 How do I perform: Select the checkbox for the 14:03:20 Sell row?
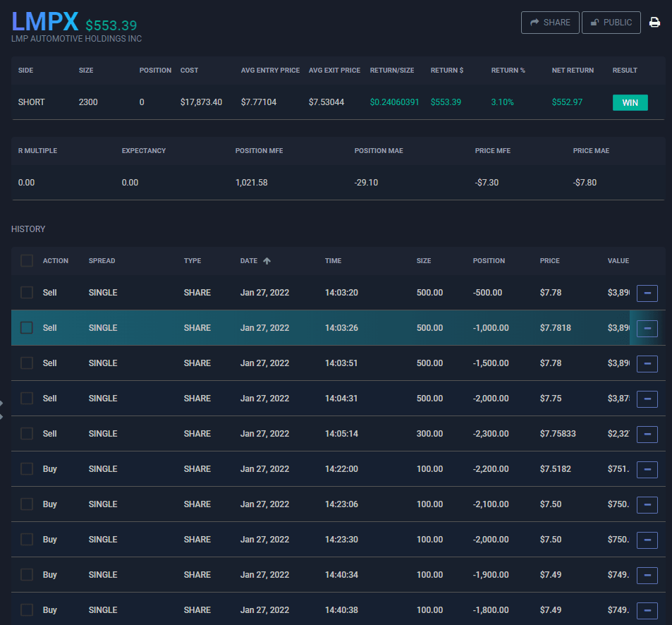[27, 292]
